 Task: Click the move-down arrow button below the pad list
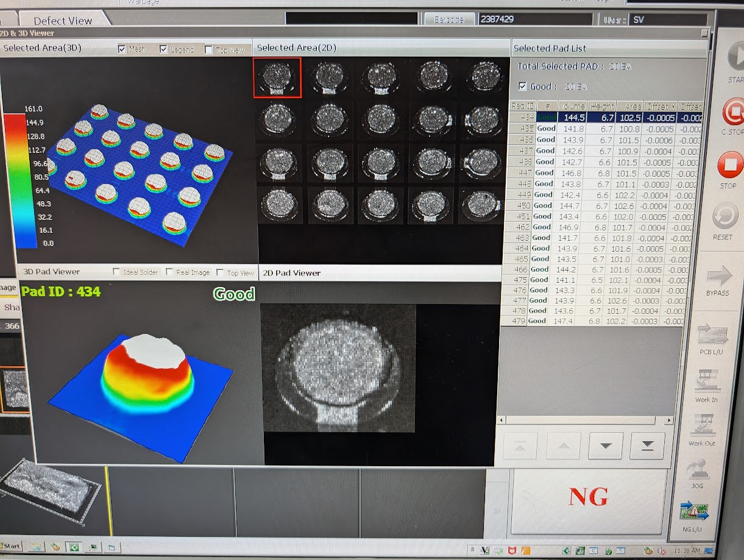coord(604,446)
